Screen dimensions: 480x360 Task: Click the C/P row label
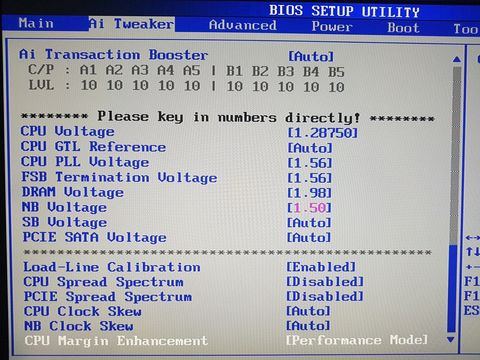click(x=41, y=70)
